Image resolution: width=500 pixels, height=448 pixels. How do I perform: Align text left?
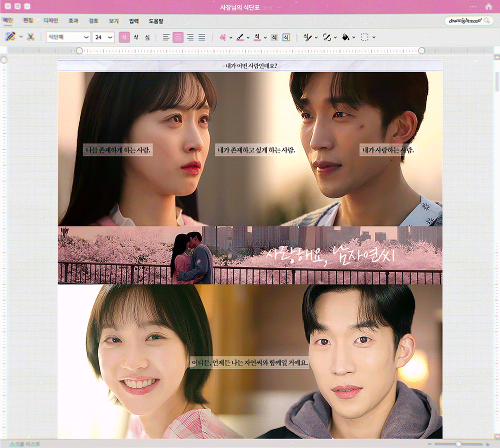166,37
